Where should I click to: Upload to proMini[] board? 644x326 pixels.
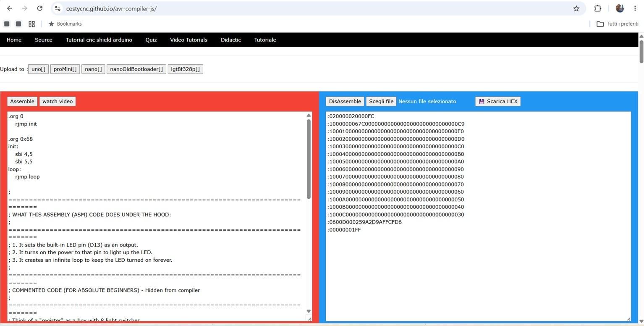(65, 69)
